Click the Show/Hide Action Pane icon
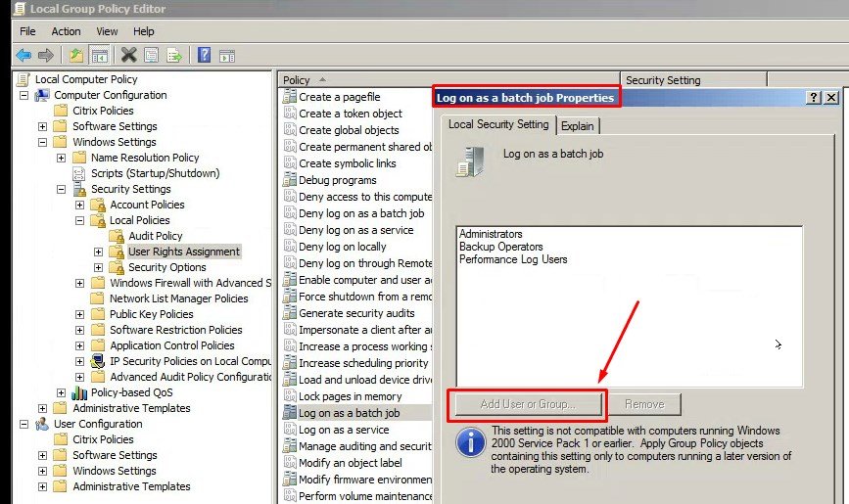The width and height of the screenshot is (849, 504). pyautogui.click(x=226, y=55)
